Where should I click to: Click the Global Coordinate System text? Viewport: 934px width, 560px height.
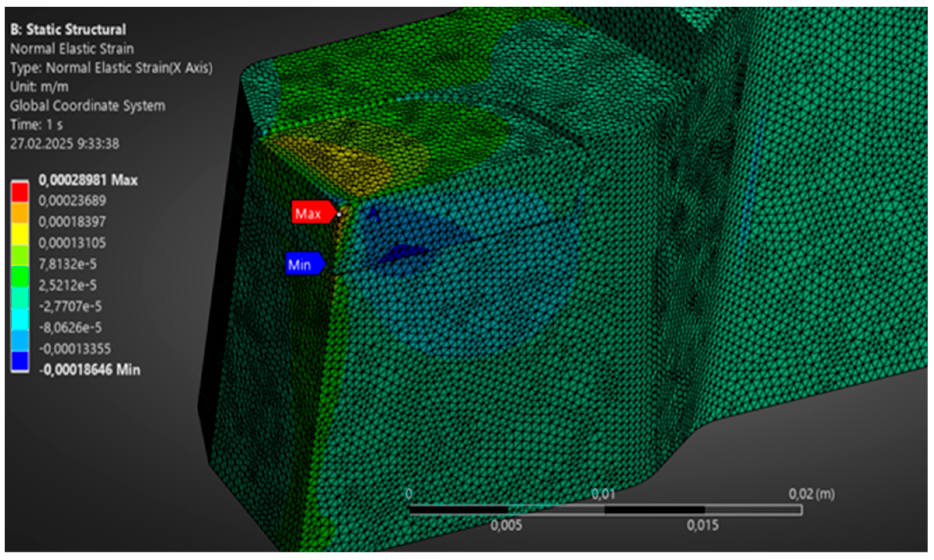(x=87, y=105)
